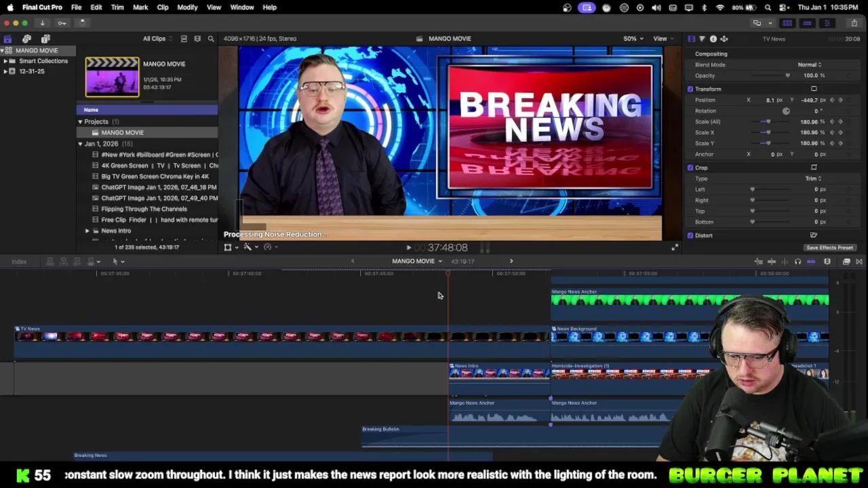Open Blend Mode Normal dropdown
The image size is (868, 488).
pyautogui.click(x=809, y=64)
